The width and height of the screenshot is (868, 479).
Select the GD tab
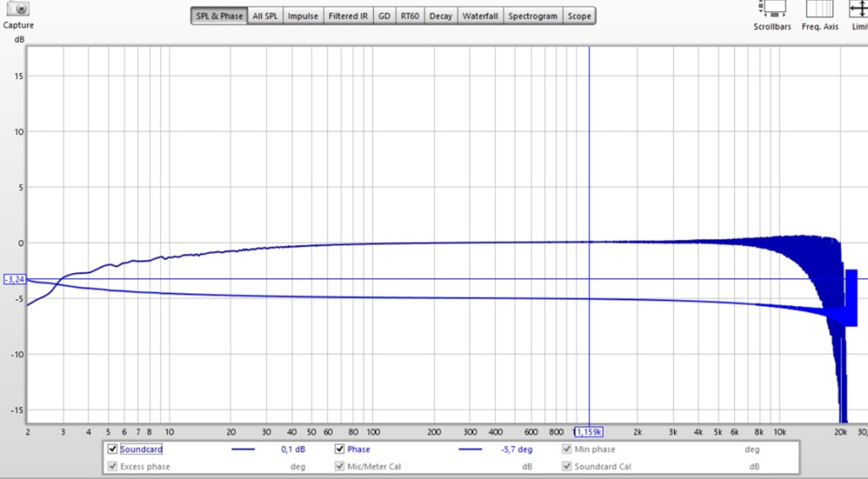tap(384, 16)
